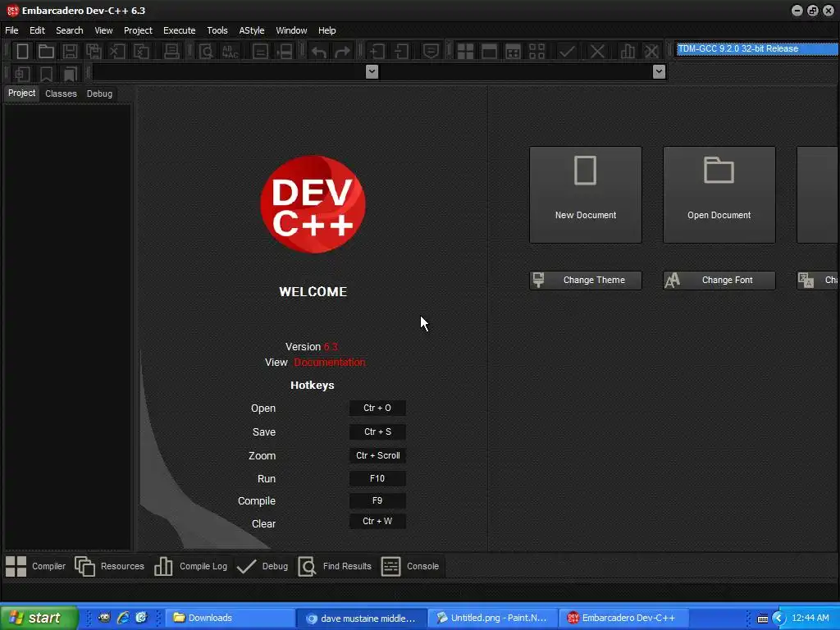Screen dimensions: 840x630
Task: Open the Debug bottom panel tab
Action: click(262, 566)
